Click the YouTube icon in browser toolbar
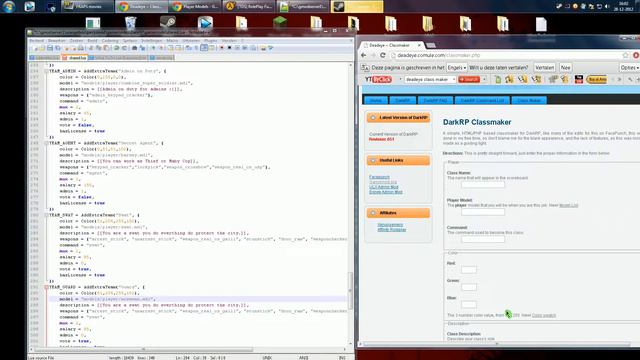The image size is (640, 360). (x=579, y=79)
